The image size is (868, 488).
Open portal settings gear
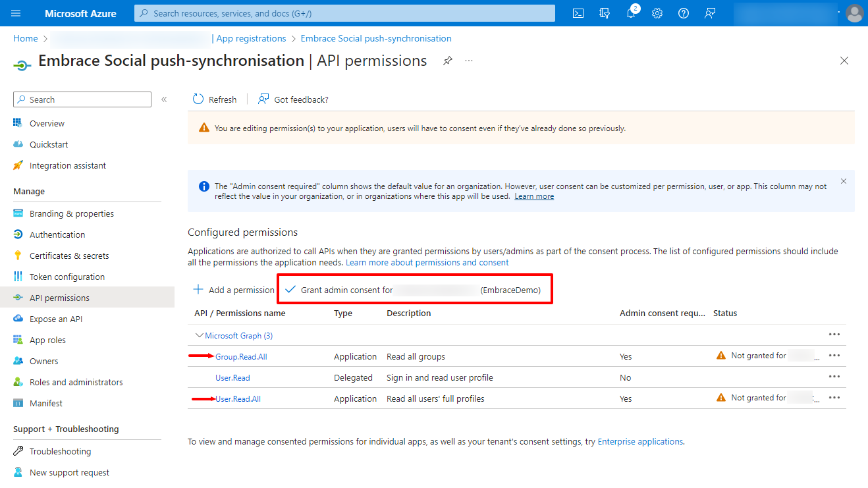tap(657, 13)
